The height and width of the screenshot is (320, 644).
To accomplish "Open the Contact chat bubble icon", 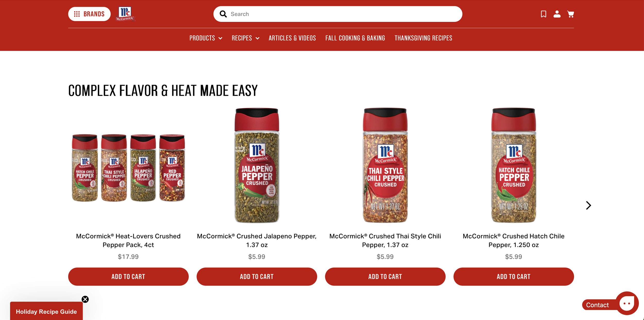I will point(627,303).
